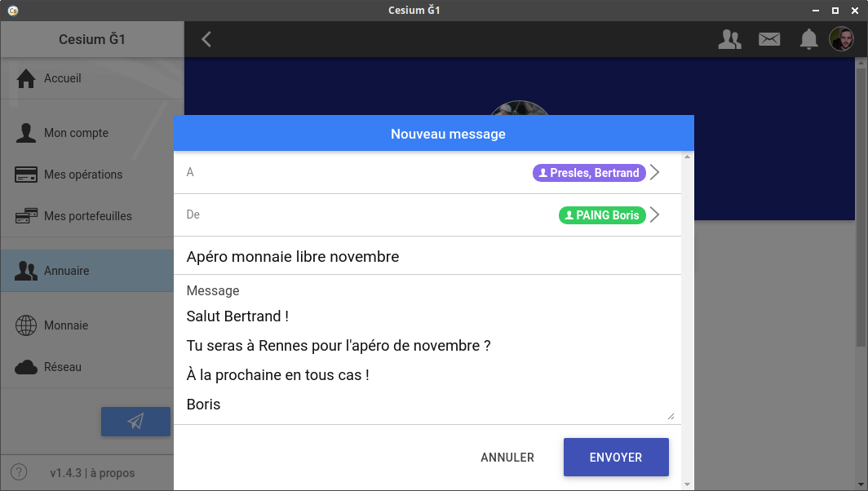The image size is (868, 491).
Task: Click dialog scrollbar down arrow
Action: (x=687, y=484)
